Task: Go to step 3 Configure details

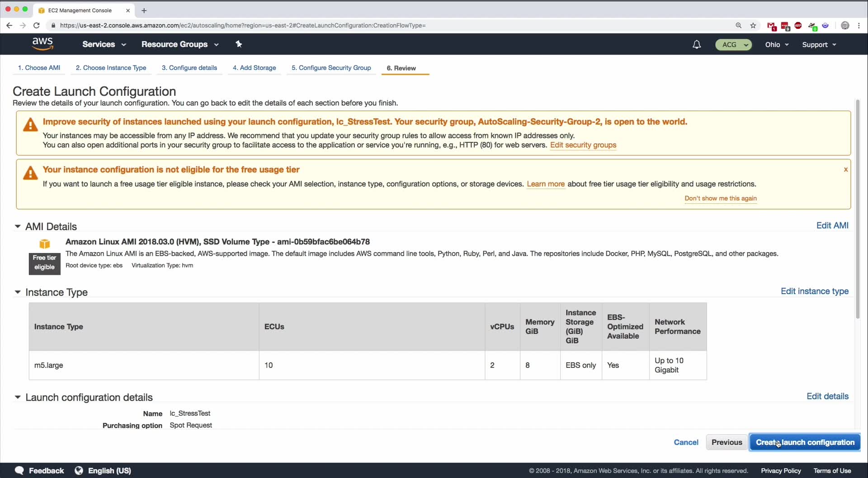Action: [189, 68]
